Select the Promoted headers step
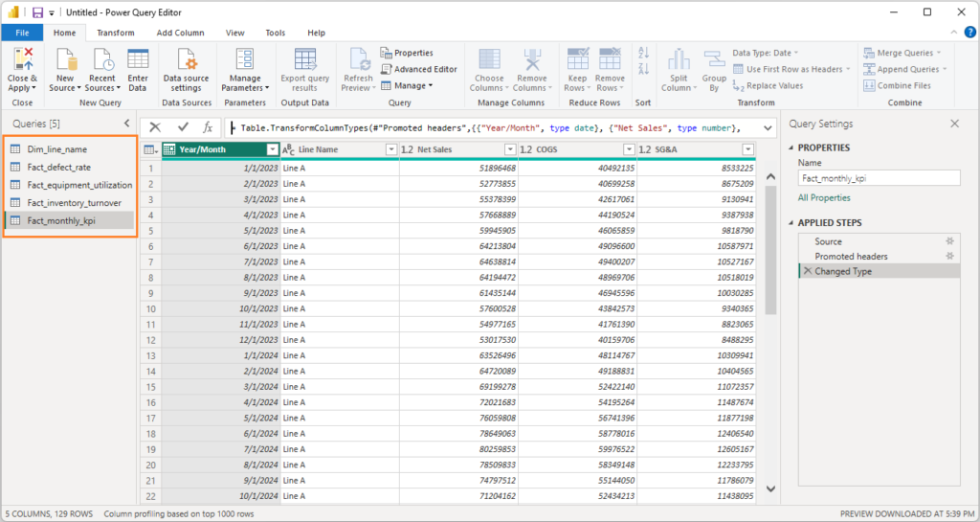The width and height of the screenshot is (980, 522). click(x=879, y=257)
